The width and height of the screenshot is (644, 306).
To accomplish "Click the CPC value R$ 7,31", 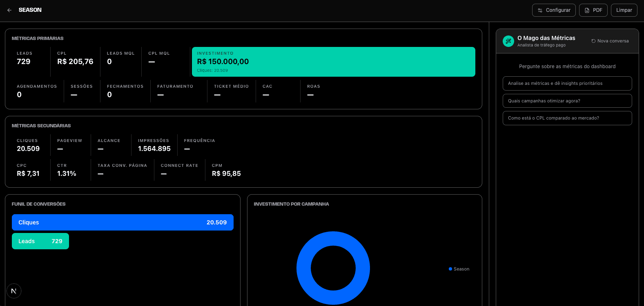I will point(28,174).
